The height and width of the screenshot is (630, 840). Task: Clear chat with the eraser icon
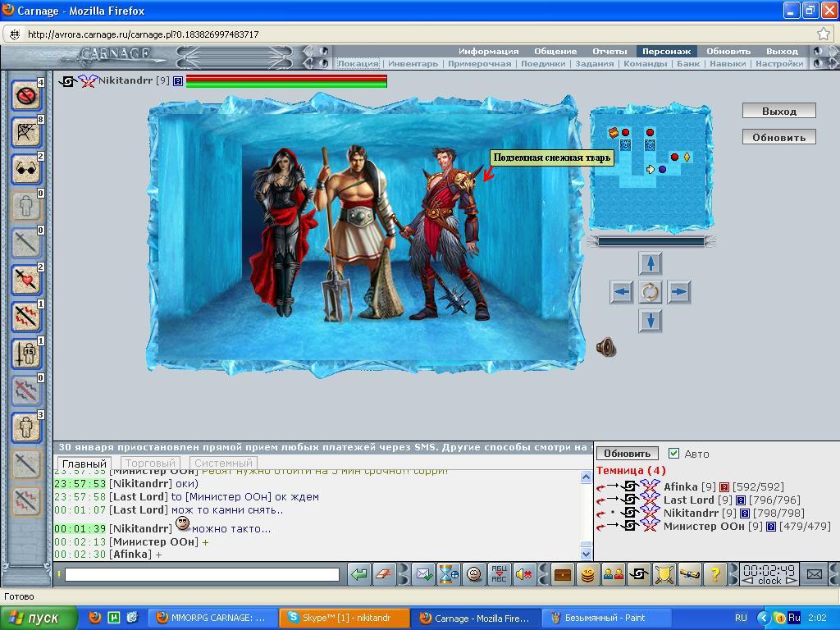coord(384,575)
